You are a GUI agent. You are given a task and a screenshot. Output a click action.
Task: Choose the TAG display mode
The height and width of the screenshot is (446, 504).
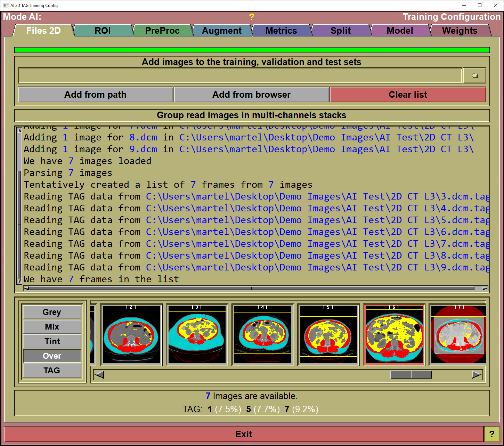52,371
